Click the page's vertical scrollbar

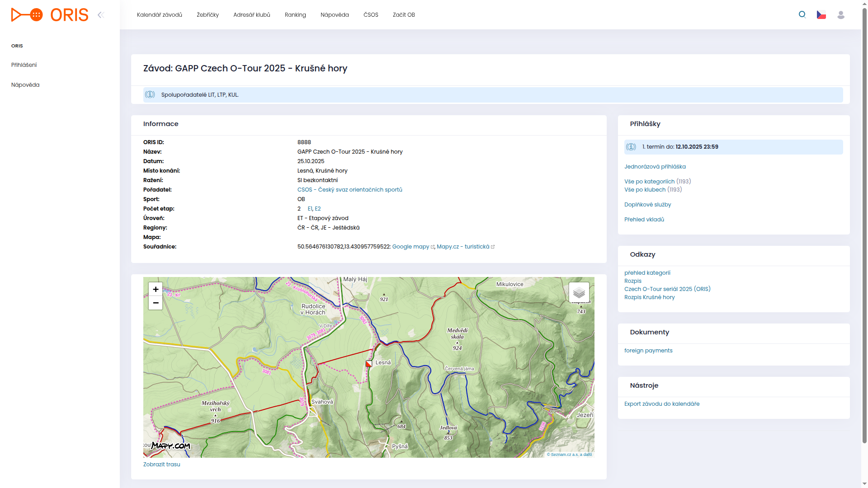click(x=864, y=226)
